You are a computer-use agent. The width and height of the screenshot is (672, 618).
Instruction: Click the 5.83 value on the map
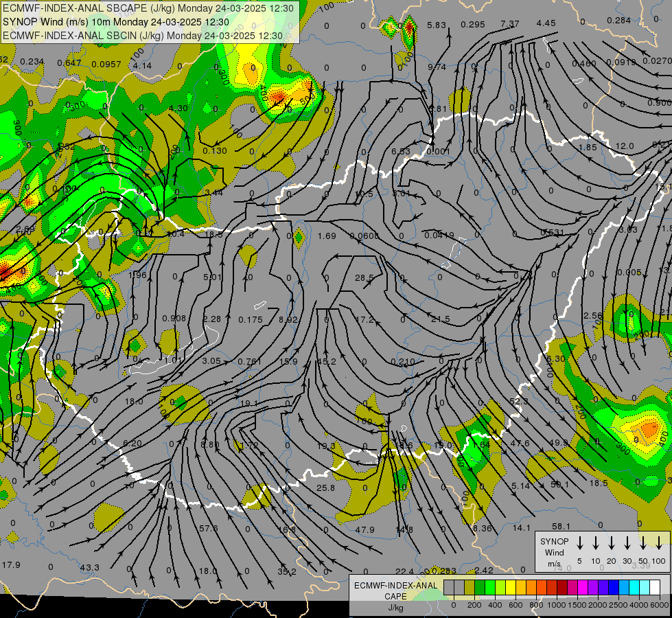tap(437, 25)
